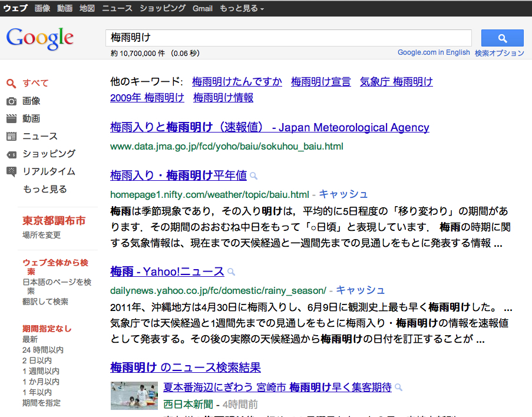The width and height of the screenshot is (532, 417).
Task: Click the beach news thumbnail image
Action: [134, 396]
